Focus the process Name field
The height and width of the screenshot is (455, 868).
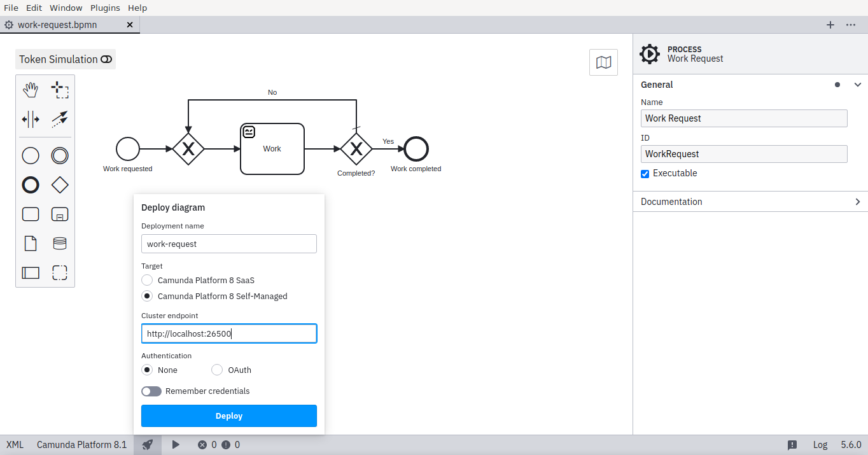point(744,118)
